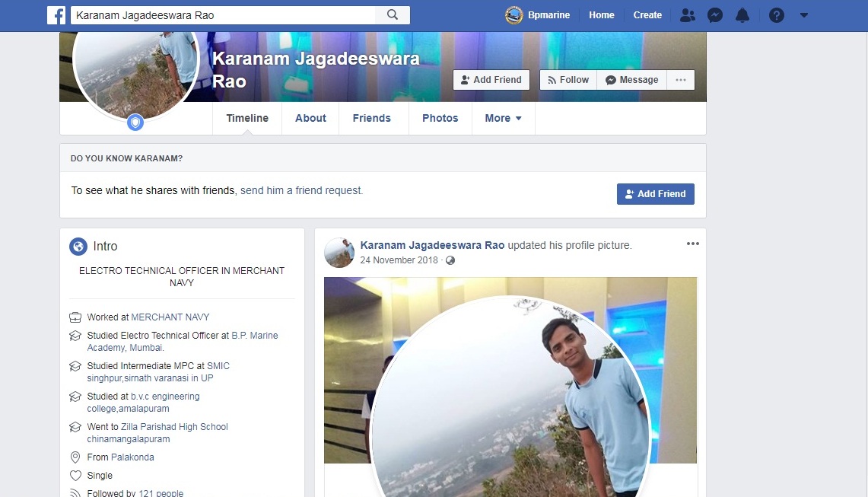Open the Notifications bell icon

click(x=742, y=15)
